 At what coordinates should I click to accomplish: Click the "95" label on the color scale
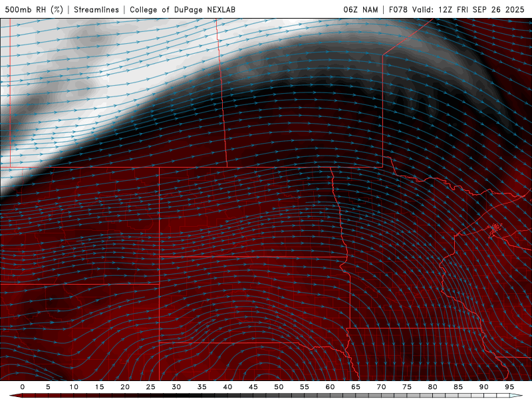tap(509, 387)
